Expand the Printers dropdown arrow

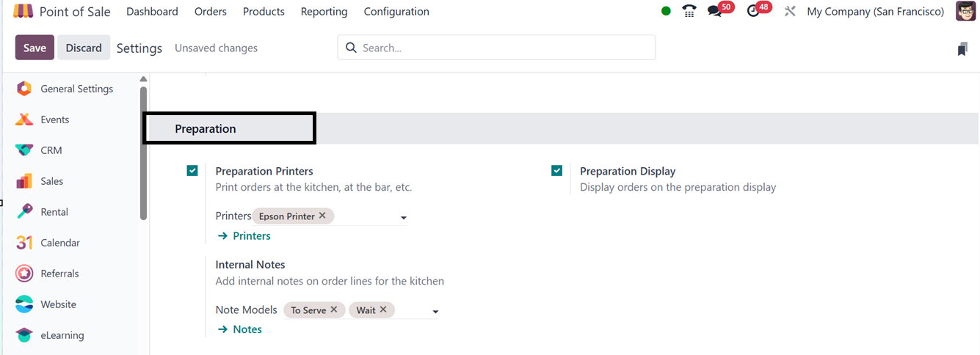(403, 218)
